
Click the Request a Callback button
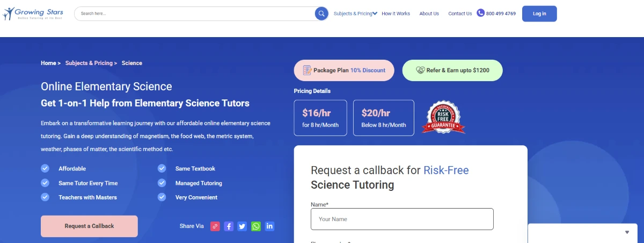89,226
